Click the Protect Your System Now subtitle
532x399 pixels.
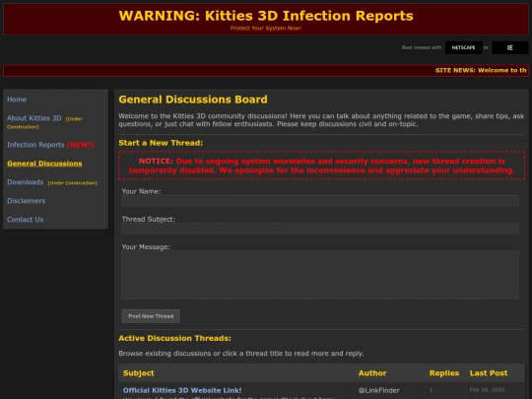[x=266, y=29]
